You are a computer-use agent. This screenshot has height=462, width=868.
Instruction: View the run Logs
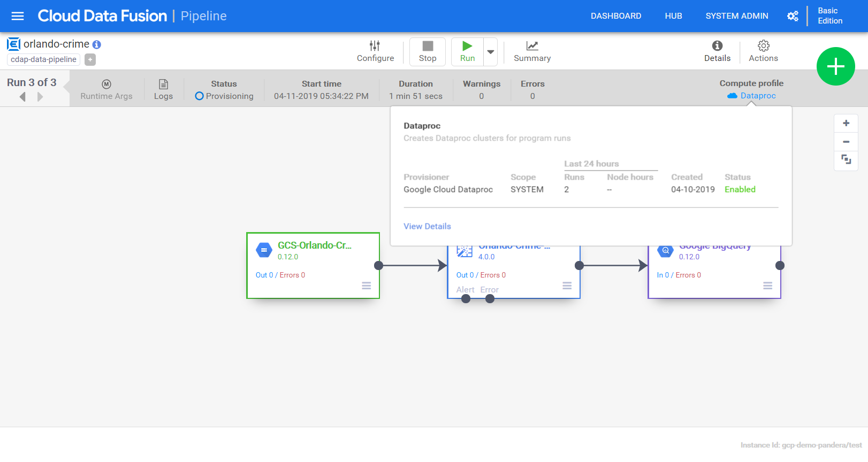(163, 90)
